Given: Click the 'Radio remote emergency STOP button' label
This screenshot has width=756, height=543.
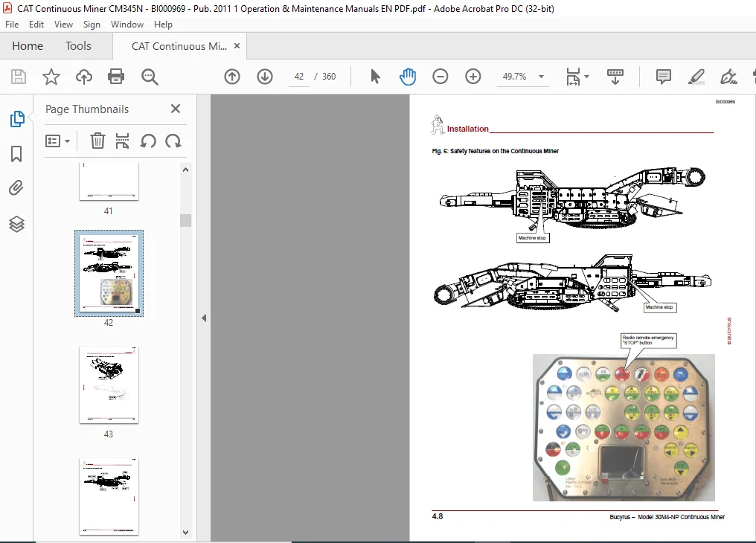Looking at the screenshot, I should click(648, 340).
